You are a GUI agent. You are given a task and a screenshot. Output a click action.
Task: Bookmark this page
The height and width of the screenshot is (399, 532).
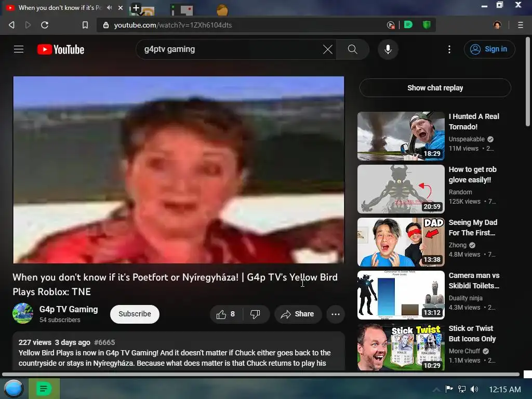[85, 25]
